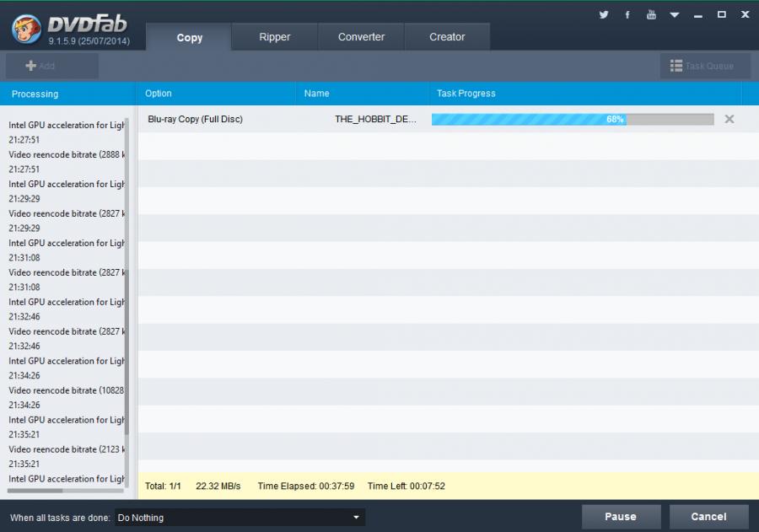Screen dimensions: 759x532
Task: Open the Task Queue button
Action: click(x=705, y=66)
